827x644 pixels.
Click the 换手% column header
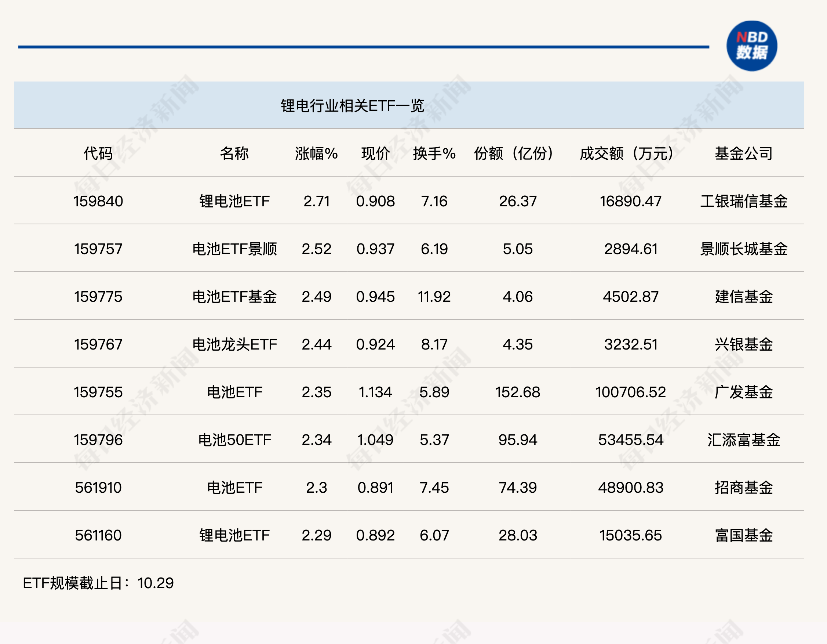pyautogui.click(x=434, y=153)
